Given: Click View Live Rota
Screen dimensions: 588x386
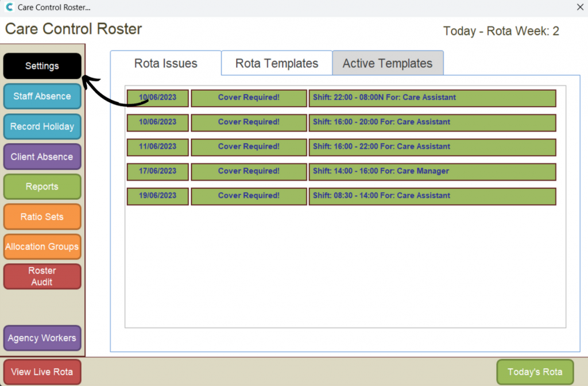Looking at the screenshot, I should point(42,372).
